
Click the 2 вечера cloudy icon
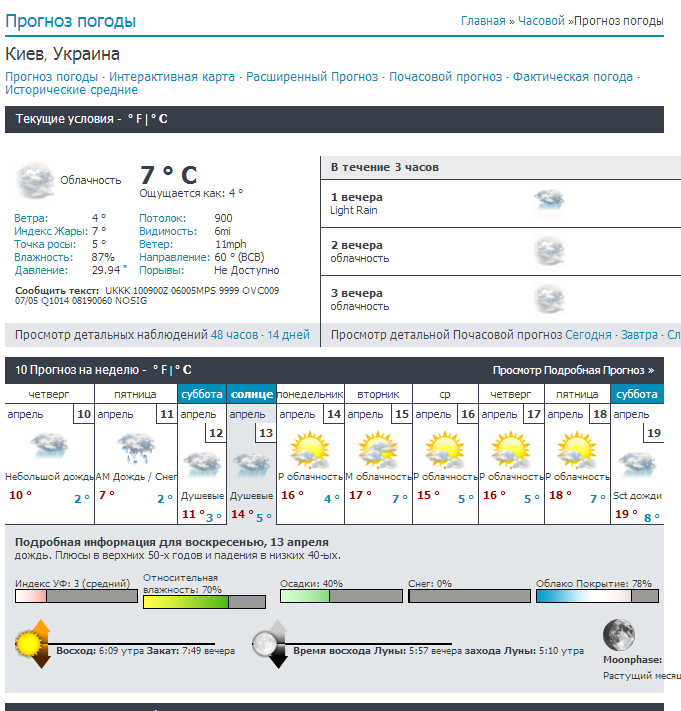549,251
